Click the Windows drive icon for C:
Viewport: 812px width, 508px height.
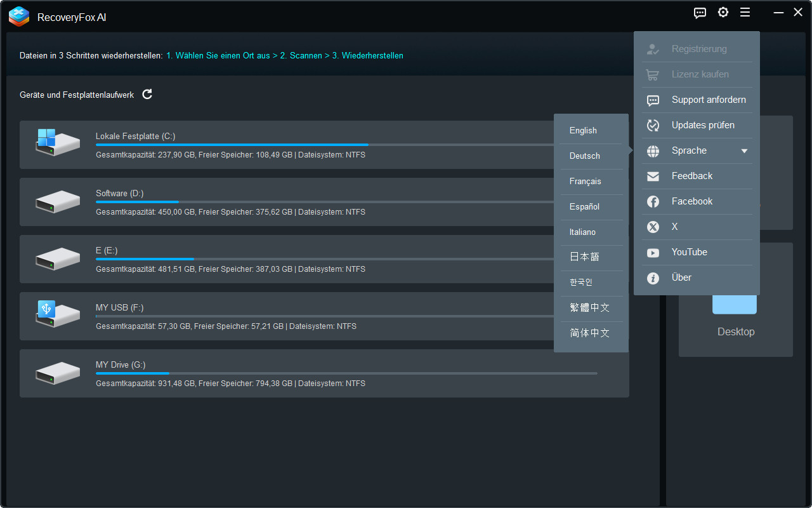58,143
